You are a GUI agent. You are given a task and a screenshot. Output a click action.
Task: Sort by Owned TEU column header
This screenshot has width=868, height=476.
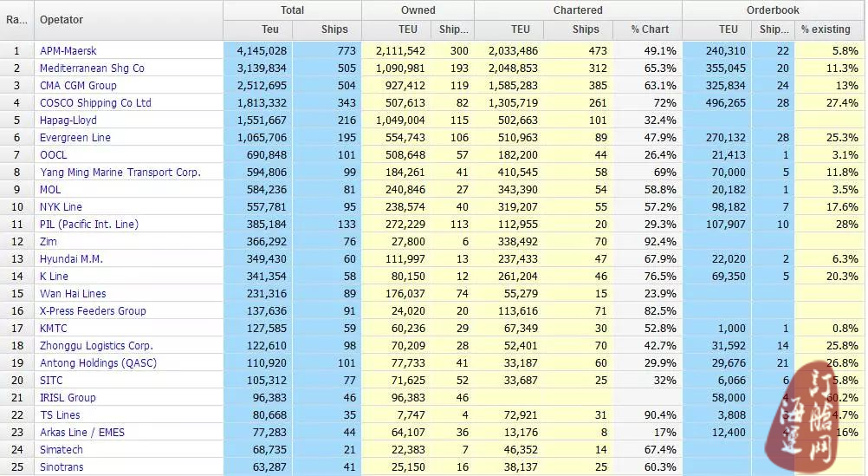click(x=397, y=29)
